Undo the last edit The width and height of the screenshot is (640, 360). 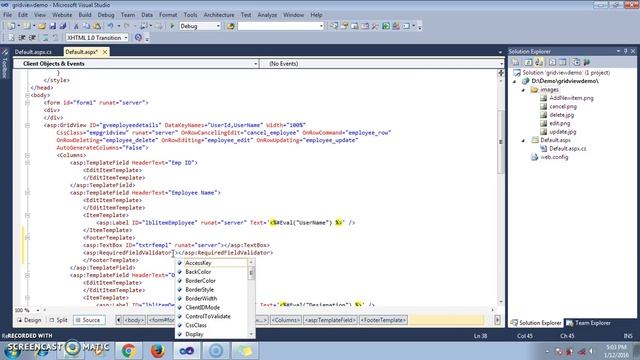tap(110, 26)
